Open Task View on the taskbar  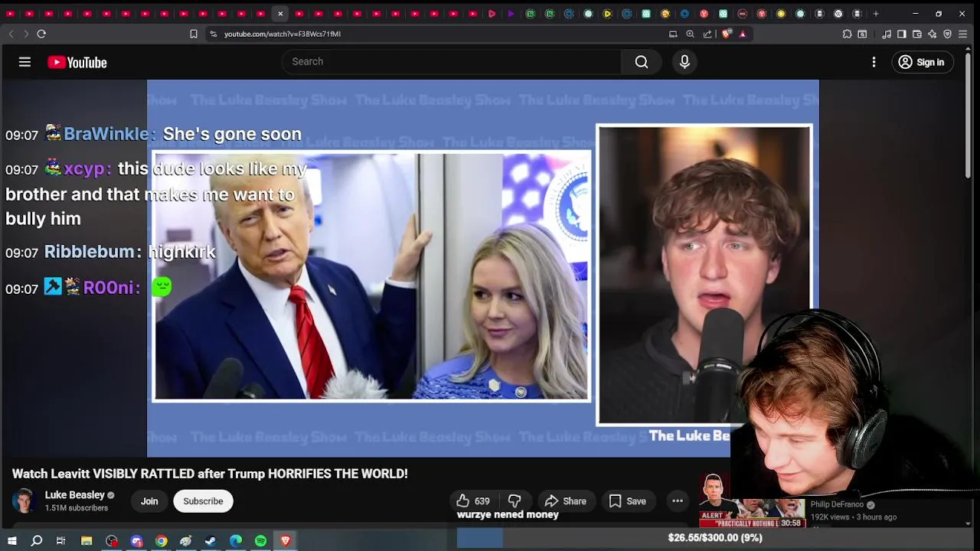[60, 541]
